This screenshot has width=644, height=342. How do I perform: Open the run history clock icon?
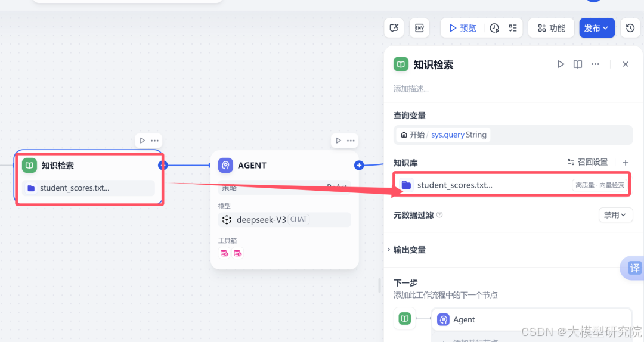coord(494,28)
